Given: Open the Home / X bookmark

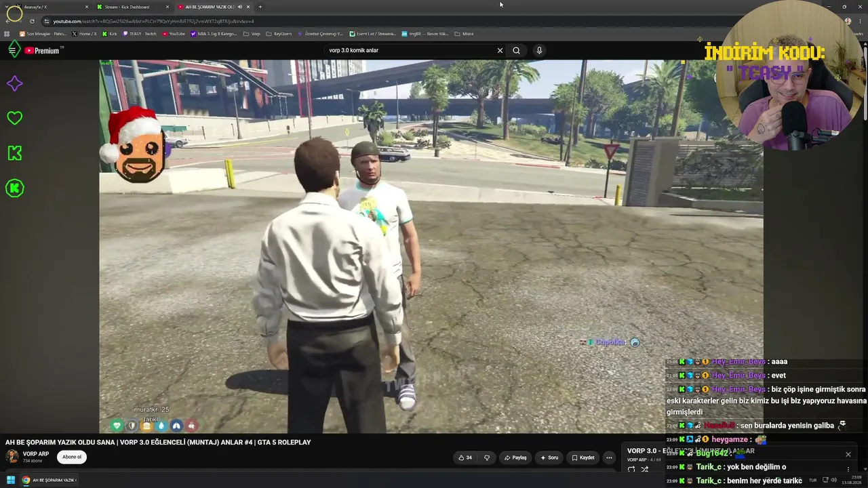Looking at the screenshot, I should tap(85, 34).
